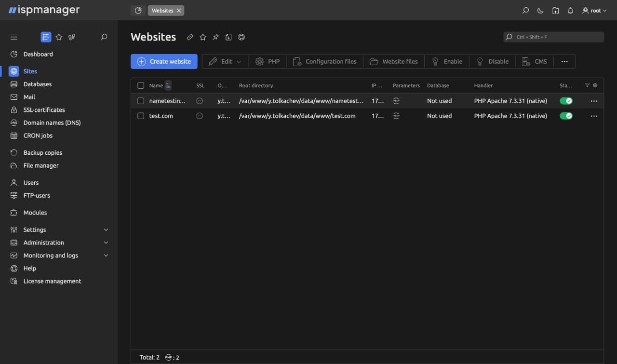Open the root user dropdown
This screenshot has height=364, width=617.
[594, 11]
